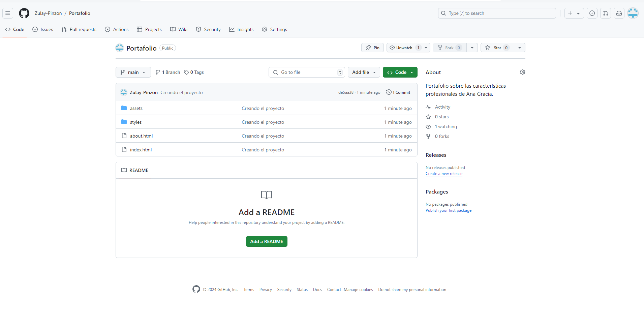Open the green Code clone dropdown
The height and width of the screenshot is (322, 644).
point(400,72)
